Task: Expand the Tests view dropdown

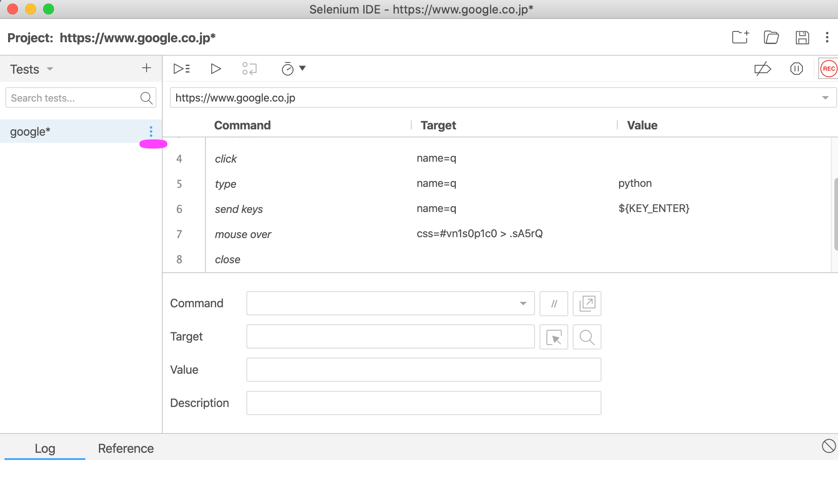Action: [x=50, y=69]
